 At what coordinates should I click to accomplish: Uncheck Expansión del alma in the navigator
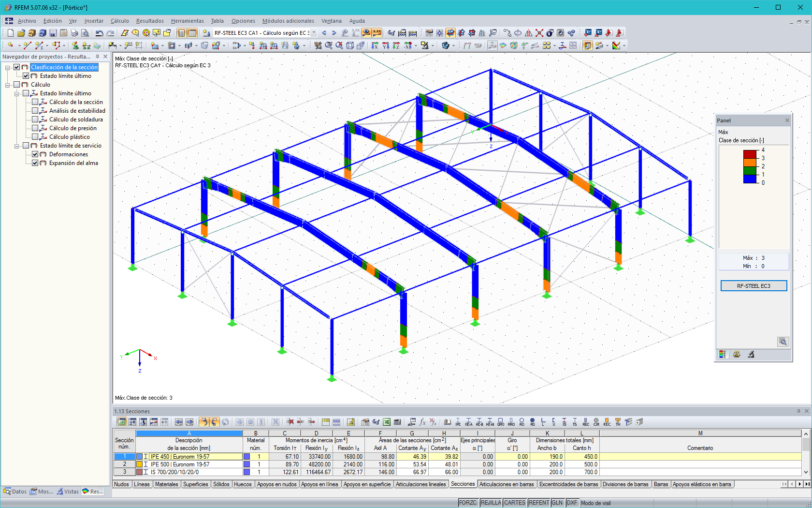pyautogui.click(x=35, y=163)
